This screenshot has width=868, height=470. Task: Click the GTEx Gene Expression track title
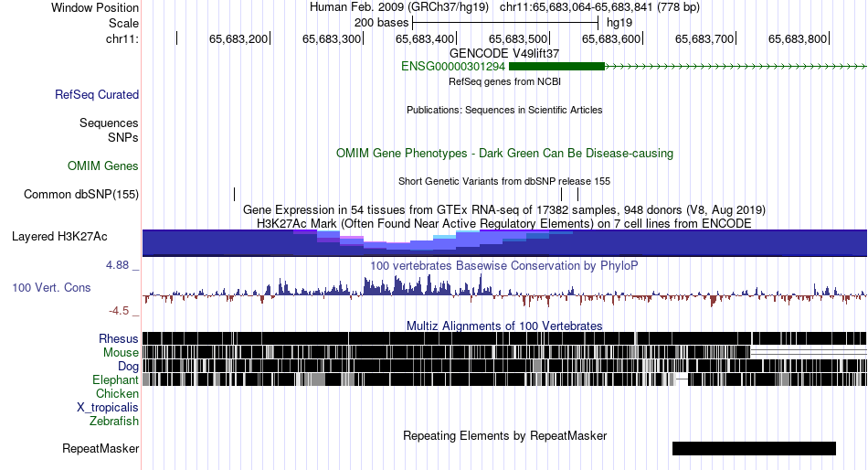[x=504, y=210]
